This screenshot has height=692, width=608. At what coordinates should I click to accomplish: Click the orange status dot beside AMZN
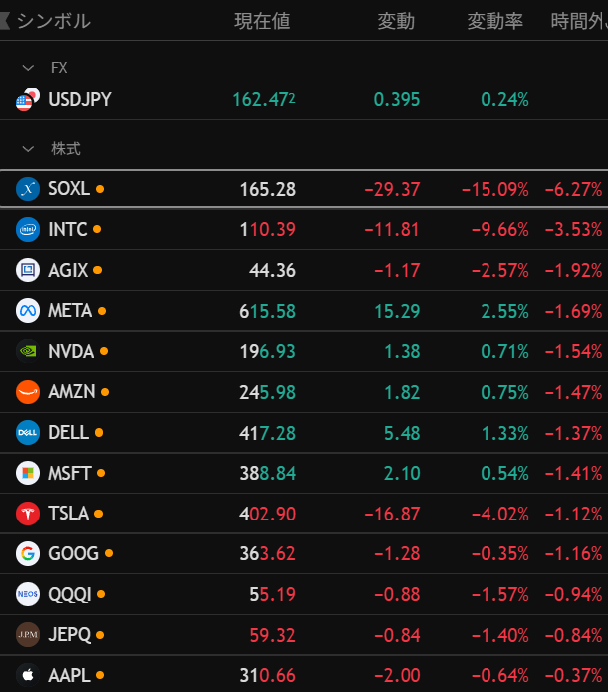pyautogui.click(x=105, y=392)
